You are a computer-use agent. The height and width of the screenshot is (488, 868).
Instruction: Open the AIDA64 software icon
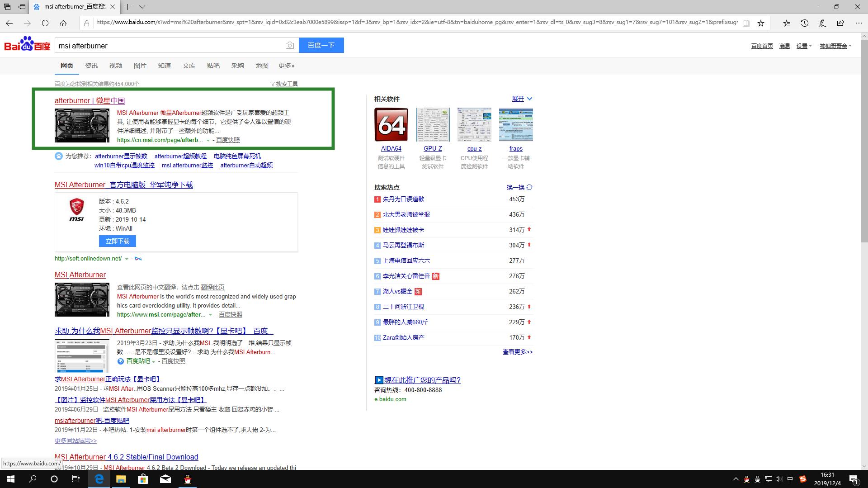391,124
